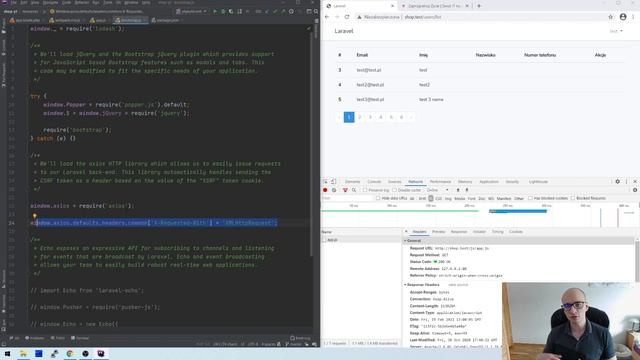Viewport: 640px width, 360px height.
Task: Open the Problems tool window in PhpStorm
Action: click(35, 338)
